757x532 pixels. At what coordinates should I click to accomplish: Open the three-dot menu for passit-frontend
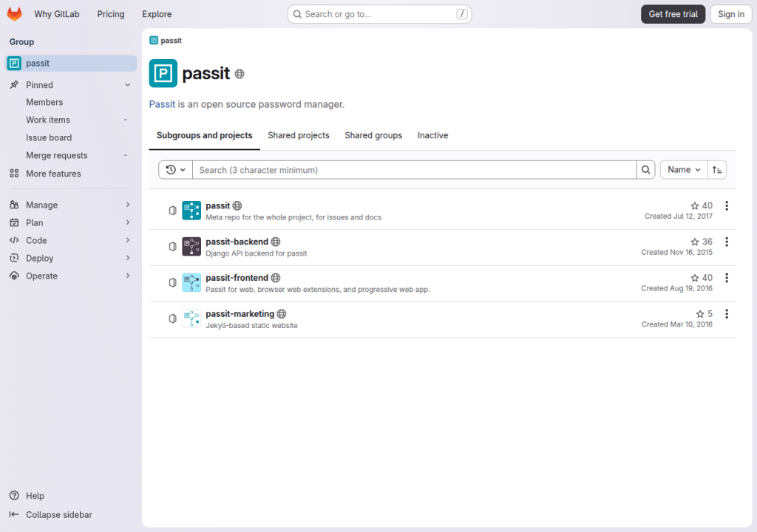pos(727,278)
